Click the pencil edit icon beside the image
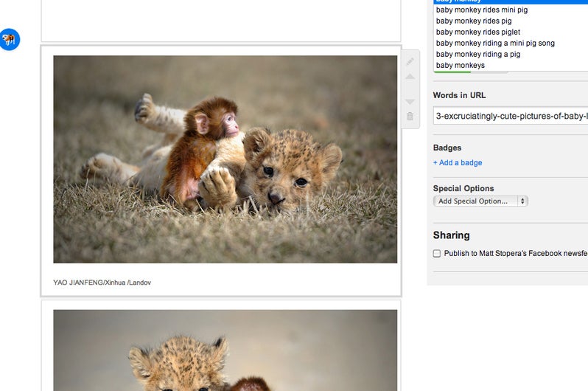This screenshot has width=588, height=391. pyautogui.click(x=410, y=62)
